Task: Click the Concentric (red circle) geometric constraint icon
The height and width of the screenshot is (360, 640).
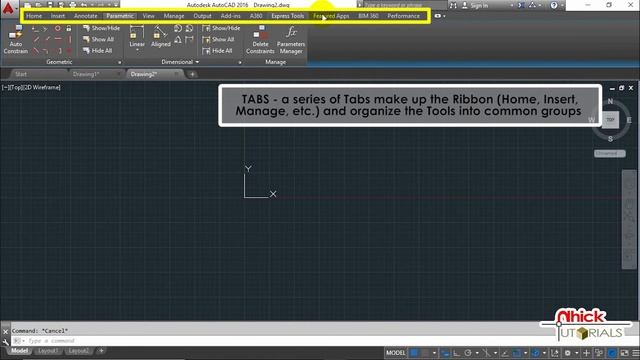Action: pyautogui.click(x=58, y=28)
